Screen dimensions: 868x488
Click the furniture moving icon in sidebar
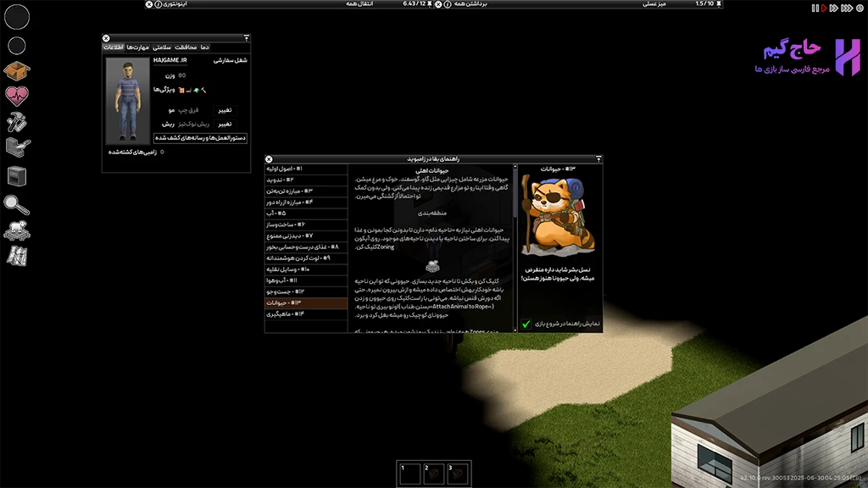[x=17, y=176]
